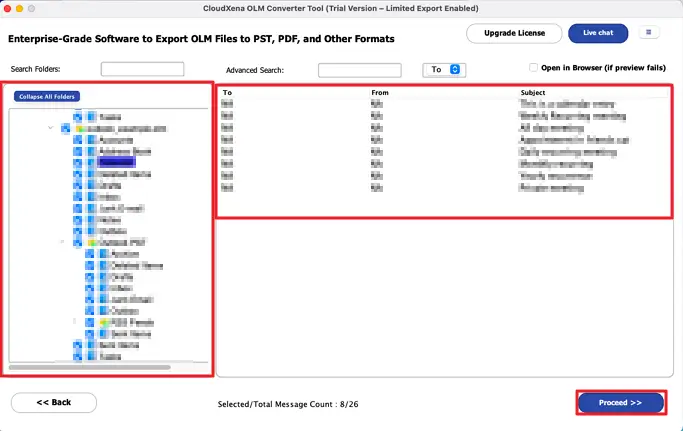Image resolution: width=683 pixels, height=431 pixels.
Task: Enable Open in Browser checkbox
Action: coord(534,68)
